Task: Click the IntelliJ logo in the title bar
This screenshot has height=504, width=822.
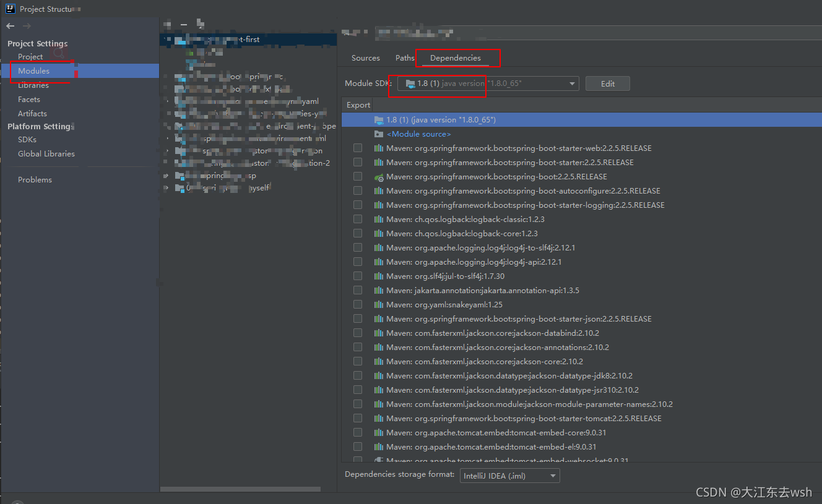Action: pyautogui.click(x=11, y=9)
